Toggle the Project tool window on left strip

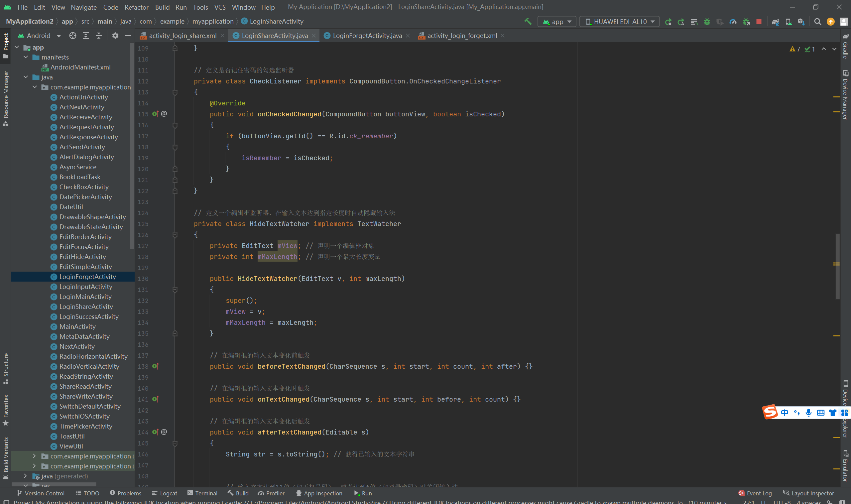coord(6,45)
